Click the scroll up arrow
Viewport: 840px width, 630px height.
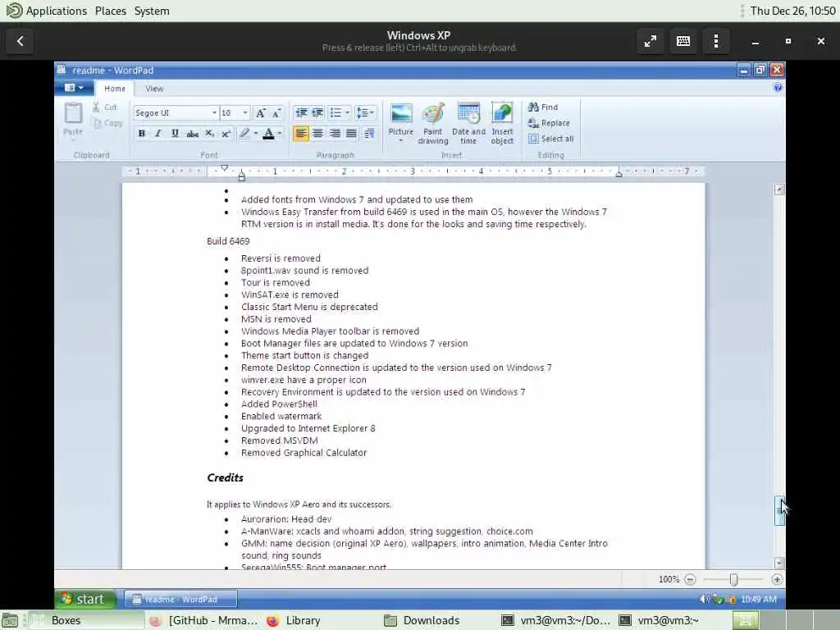tap(779, 189)
